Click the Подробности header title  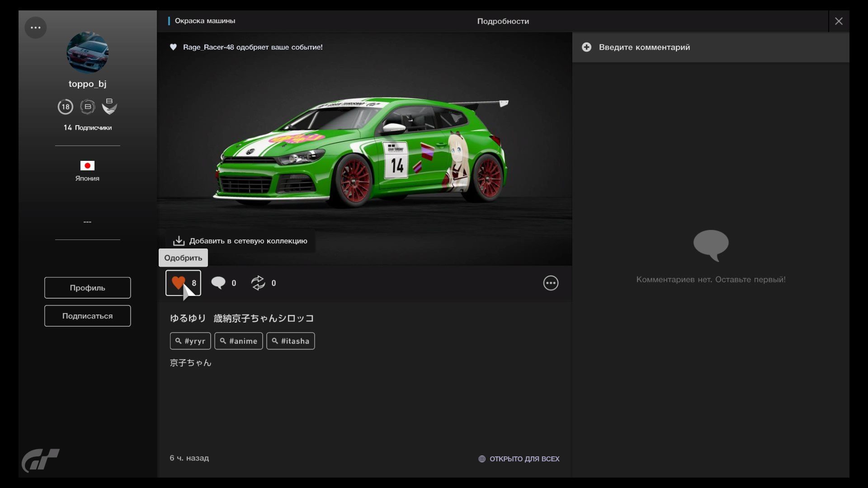click(x=503, y=21)
